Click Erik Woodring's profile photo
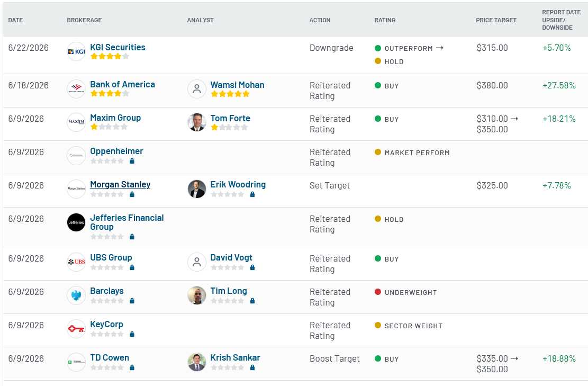 [196, 189]
